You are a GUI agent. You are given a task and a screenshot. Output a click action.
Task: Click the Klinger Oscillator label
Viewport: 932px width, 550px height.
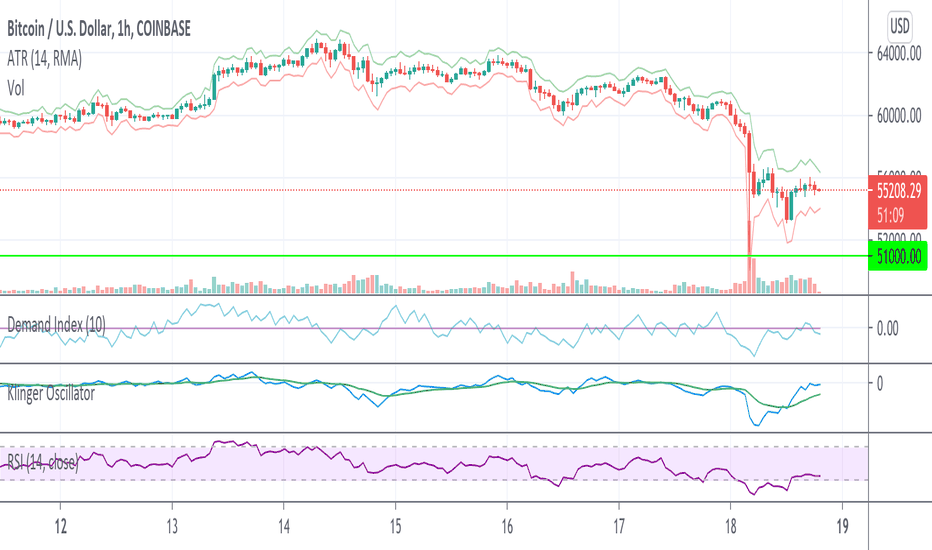tap(51, 393)
